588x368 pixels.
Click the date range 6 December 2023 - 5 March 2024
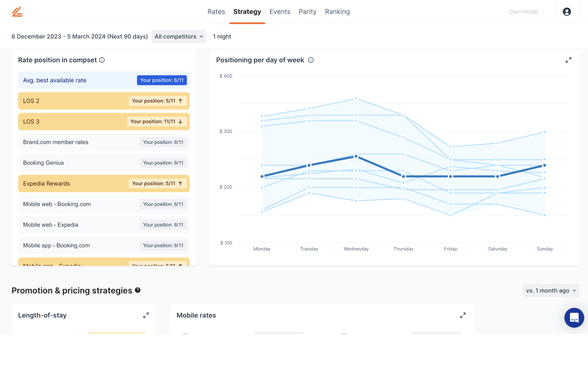click(80, 37)
